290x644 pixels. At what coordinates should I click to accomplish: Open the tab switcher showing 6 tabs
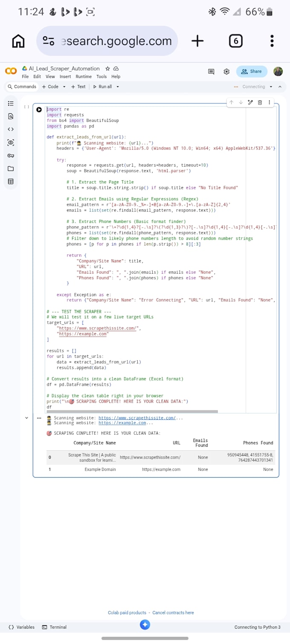tap(235, 41)
